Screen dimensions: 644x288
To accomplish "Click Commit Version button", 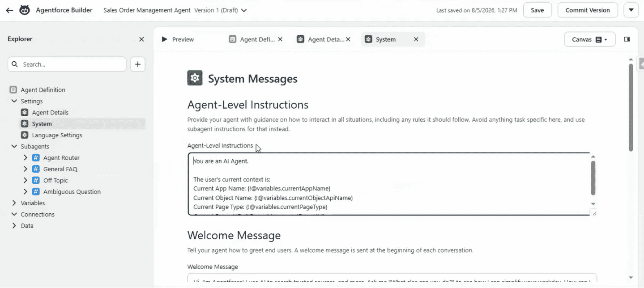I will 588,10.
